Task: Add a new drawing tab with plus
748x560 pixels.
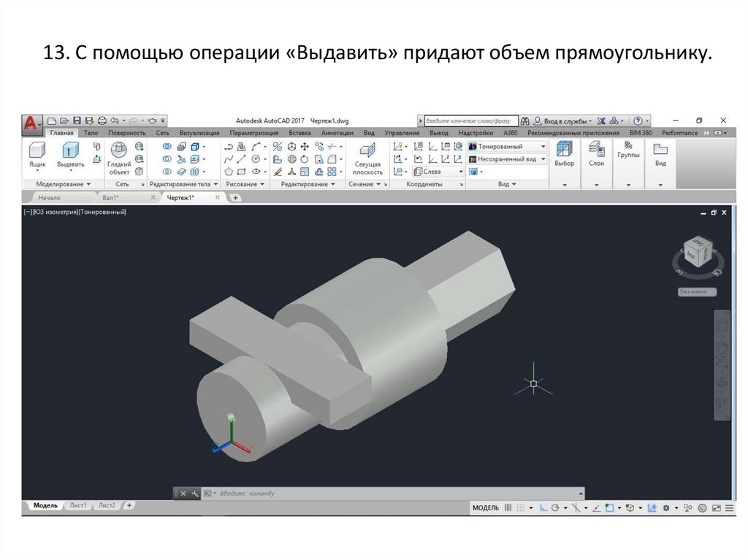Action: 235,197
